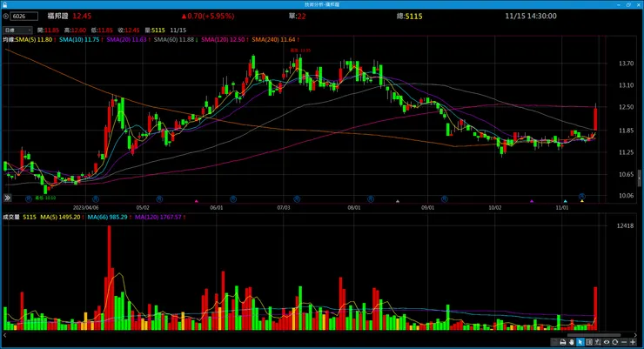The width and height of the screenshot is (644, 349).
Task: Click blue circle marker above the 11/01 label
Action: pos(582,196)
